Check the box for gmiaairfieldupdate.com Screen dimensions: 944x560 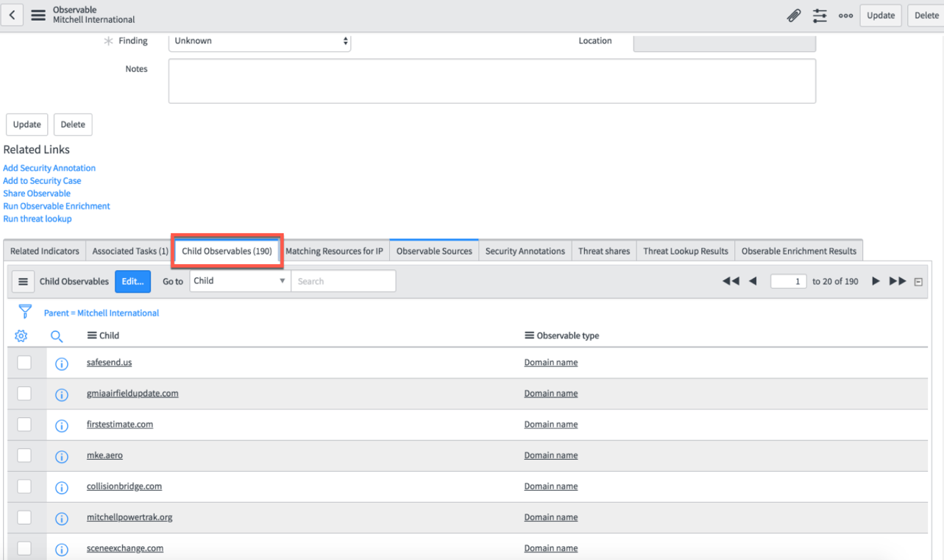click(24, 393)
